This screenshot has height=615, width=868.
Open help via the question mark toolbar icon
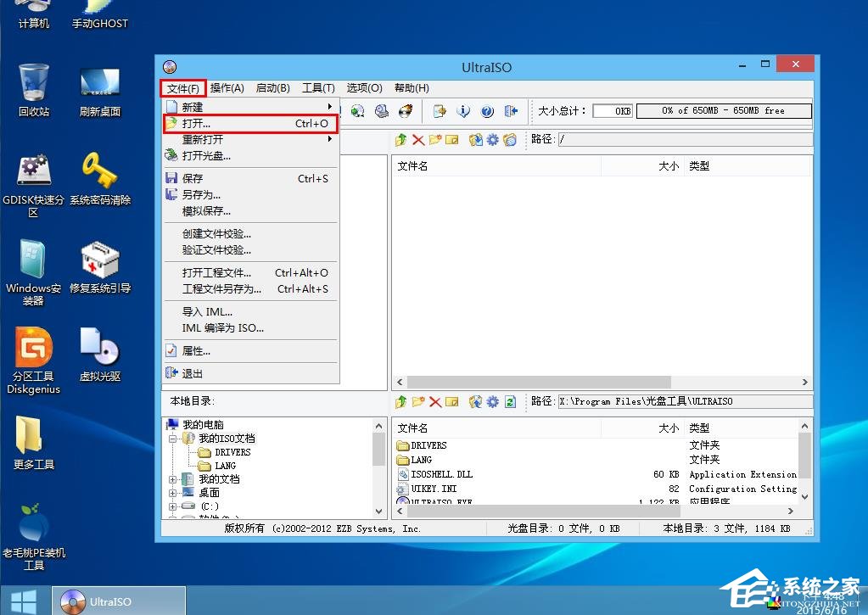point(487,110)
